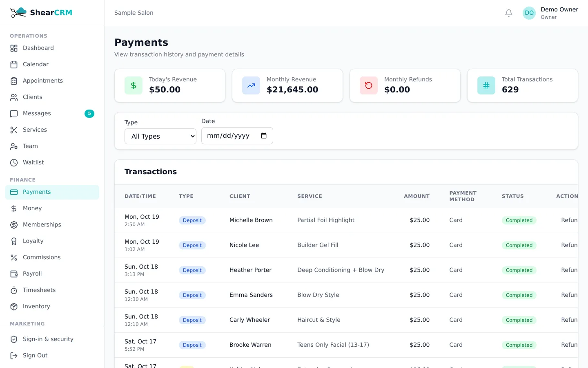Click the ShearCRM scissors logo
This screenshot has width=588, height=368.
click(18, 13)
